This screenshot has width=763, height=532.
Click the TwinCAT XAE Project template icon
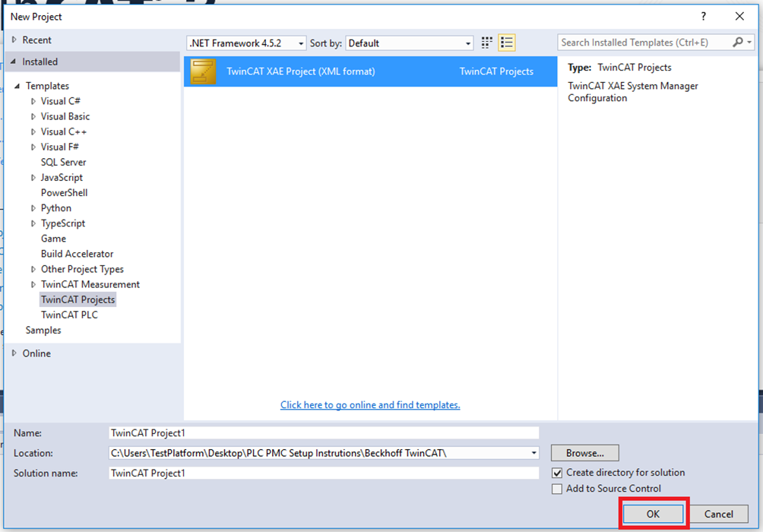[203, 71]
